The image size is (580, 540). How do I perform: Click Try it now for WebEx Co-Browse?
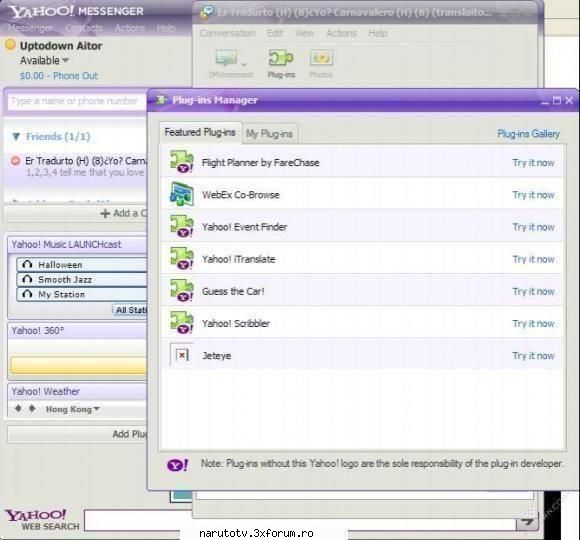(x=533, y=195)
